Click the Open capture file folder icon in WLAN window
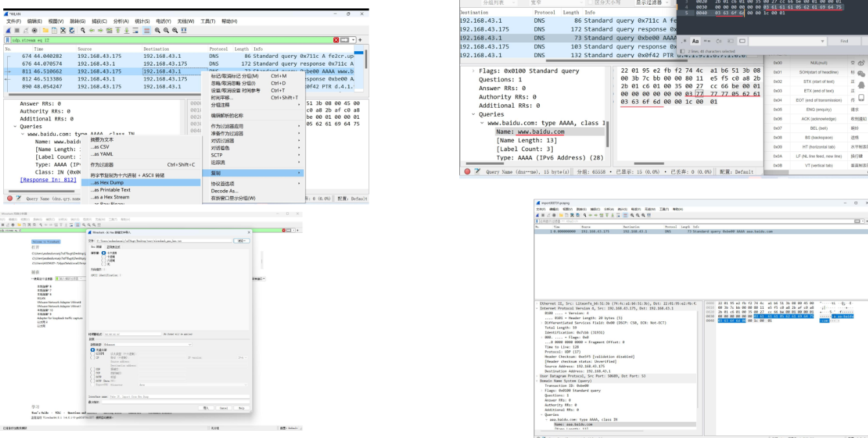868x438 pixels. (46, 30)
